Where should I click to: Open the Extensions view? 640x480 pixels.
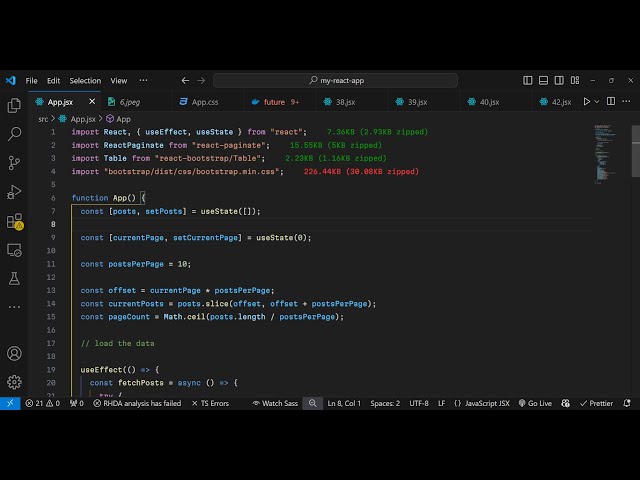tap(14, 221)
